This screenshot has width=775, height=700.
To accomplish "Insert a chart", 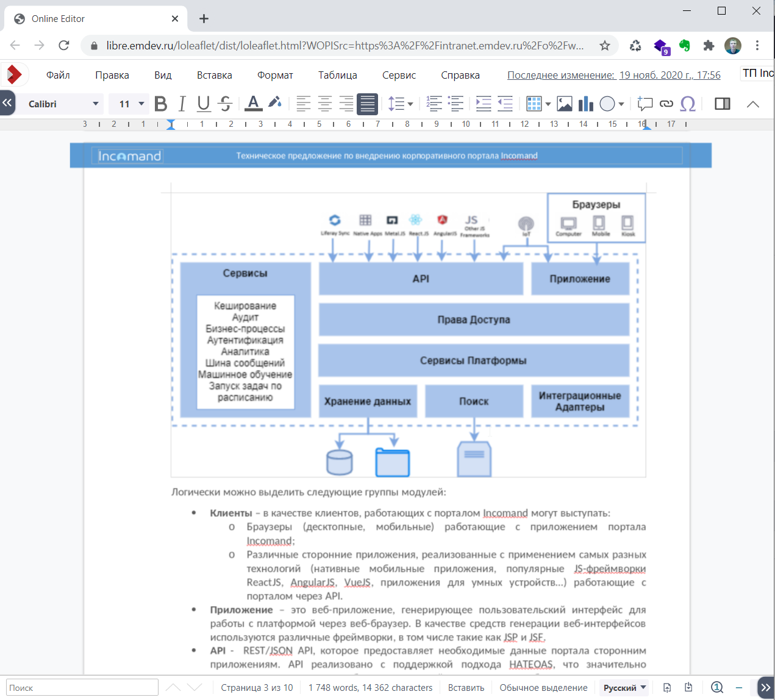I will (586, 104).
